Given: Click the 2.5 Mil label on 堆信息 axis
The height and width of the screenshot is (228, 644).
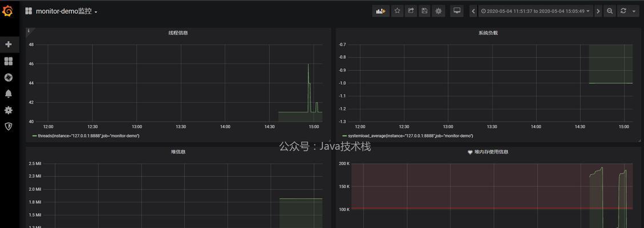Looking at the screenshot, I should coord(35,164).
